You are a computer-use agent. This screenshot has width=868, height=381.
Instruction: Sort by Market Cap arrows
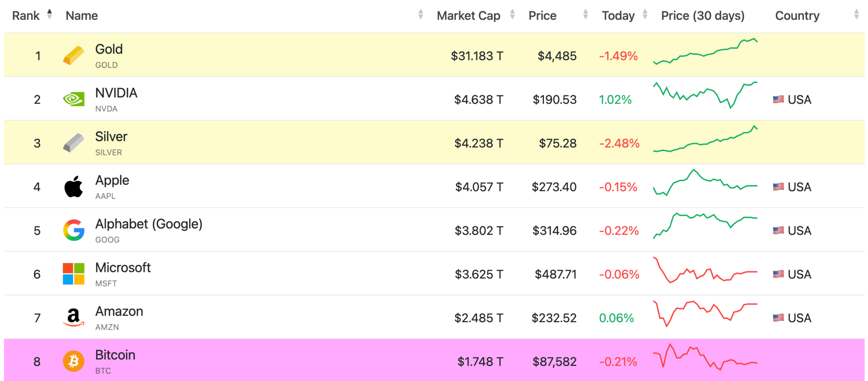pos(512,14)
